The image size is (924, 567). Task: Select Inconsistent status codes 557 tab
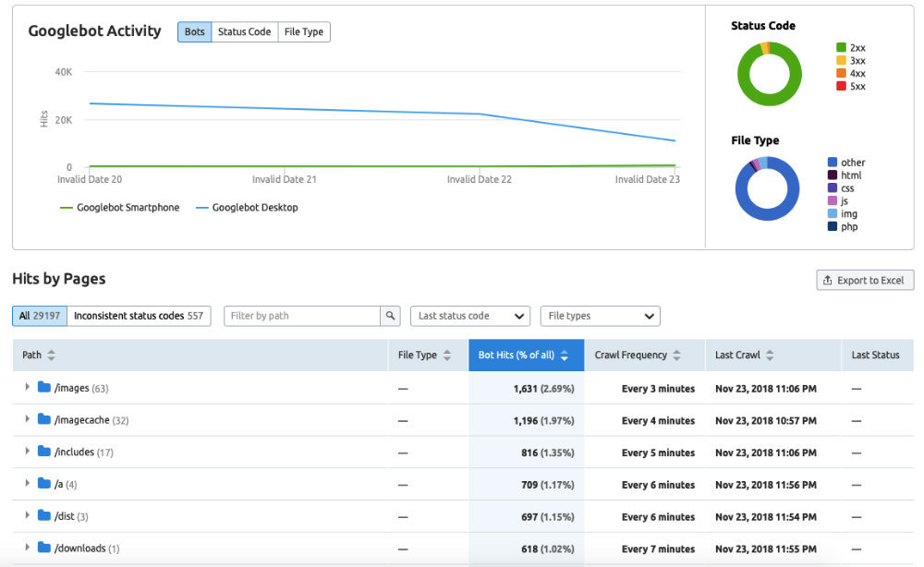(139, 316)
